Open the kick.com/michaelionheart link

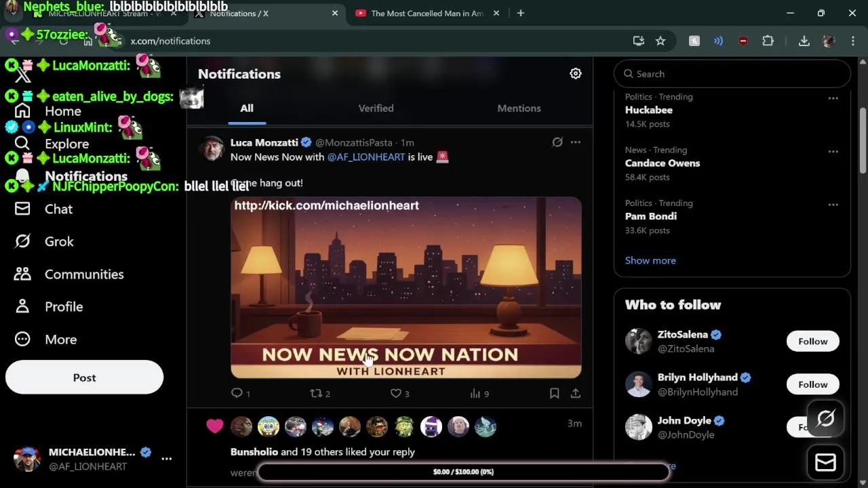point(326,205)
